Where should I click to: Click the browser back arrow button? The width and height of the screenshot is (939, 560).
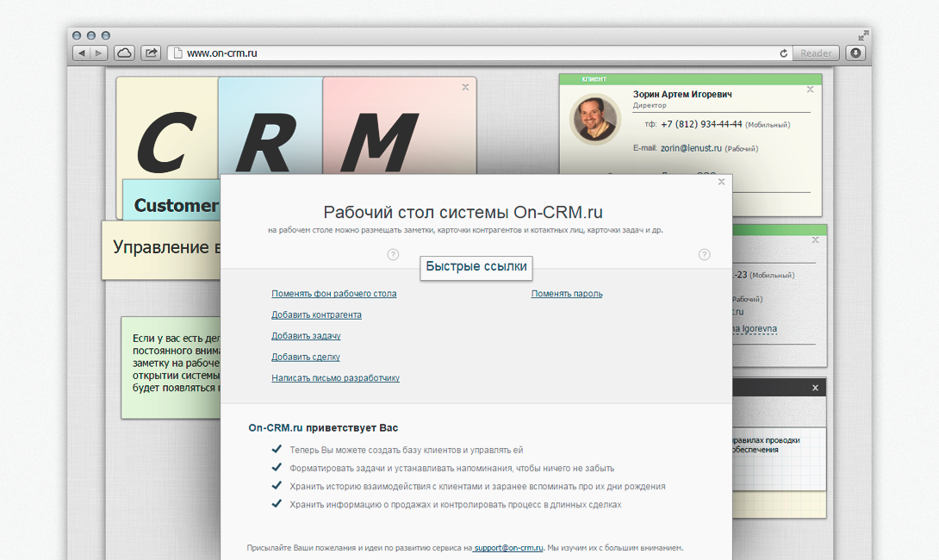pyautogui.click(x=82, y=53)
